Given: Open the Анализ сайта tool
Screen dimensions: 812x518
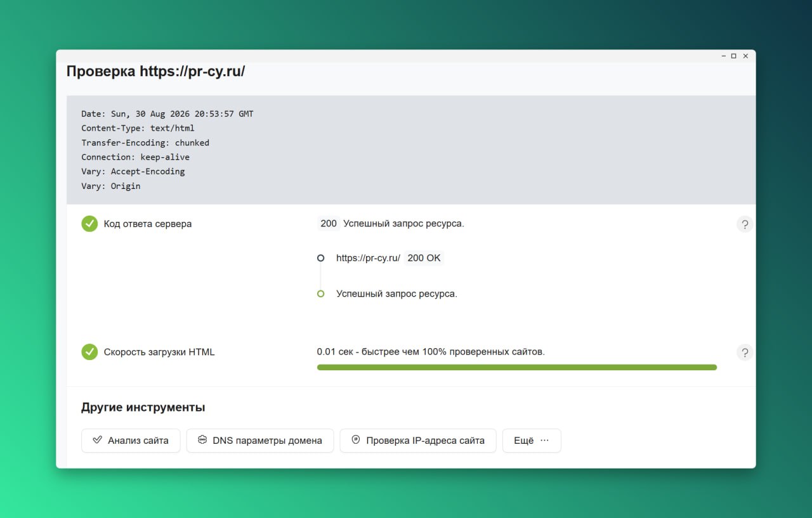Looking at the screenshot, I should point(131,441).
